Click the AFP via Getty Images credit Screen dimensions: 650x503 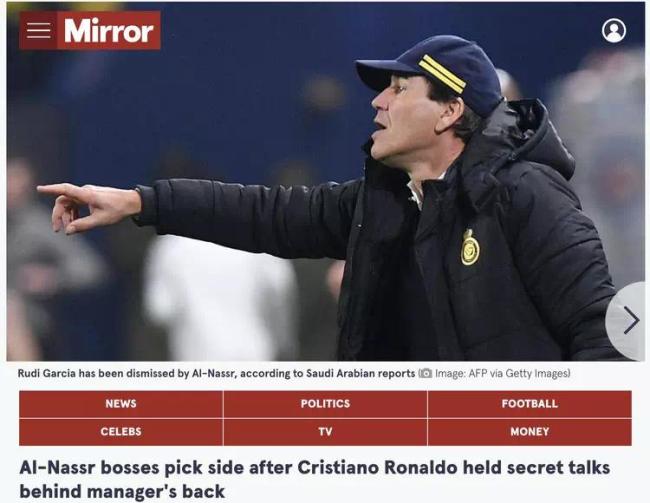502,374
